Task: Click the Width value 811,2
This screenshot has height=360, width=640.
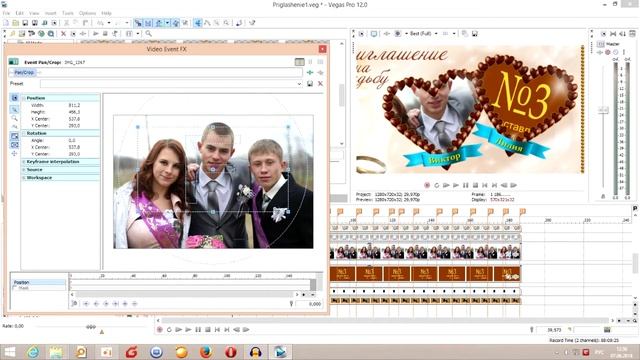Action: coord(73,105)
